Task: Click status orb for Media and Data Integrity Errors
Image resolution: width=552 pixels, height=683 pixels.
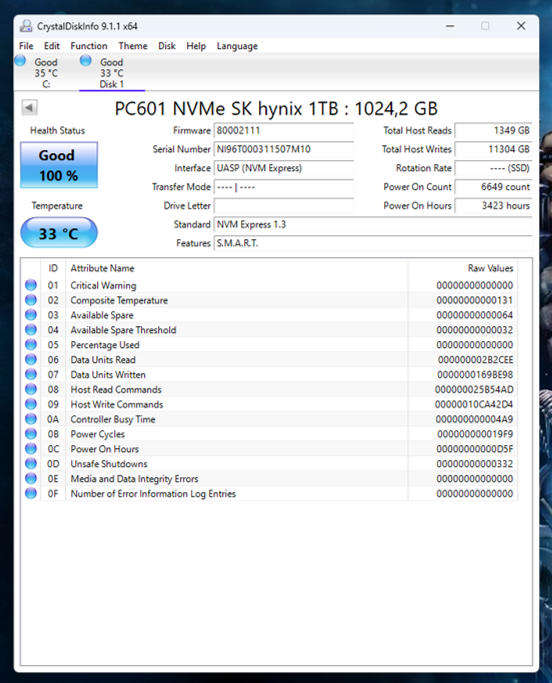Action: point(31,478)
